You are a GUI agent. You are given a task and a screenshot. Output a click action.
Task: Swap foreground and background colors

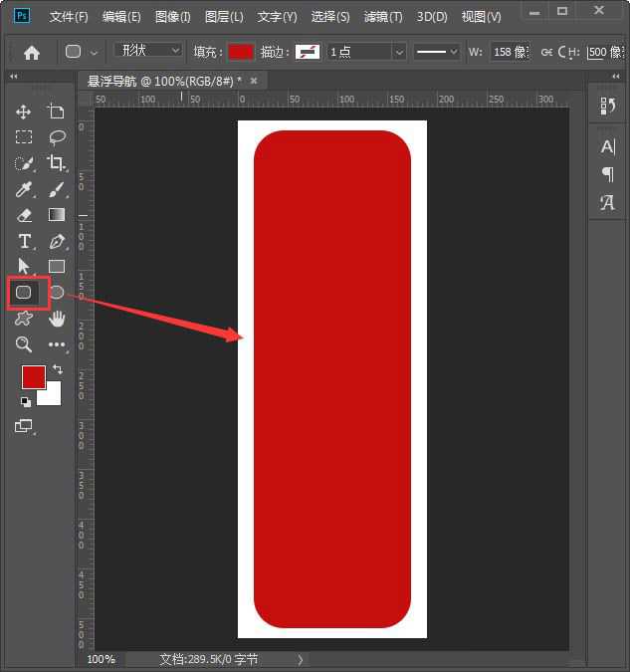tap(57, 369)
